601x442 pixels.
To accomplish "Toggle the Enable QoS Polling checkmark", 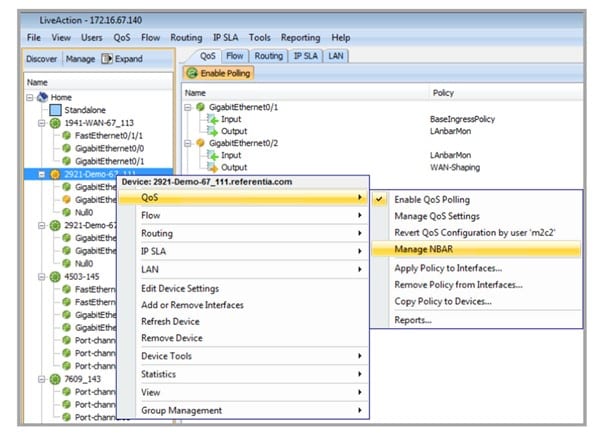I will [379, 199].
